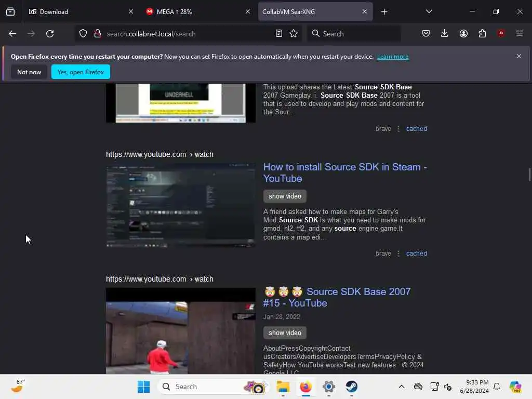Open a new browser tab

pyautogui.click(x=384, y=12)
